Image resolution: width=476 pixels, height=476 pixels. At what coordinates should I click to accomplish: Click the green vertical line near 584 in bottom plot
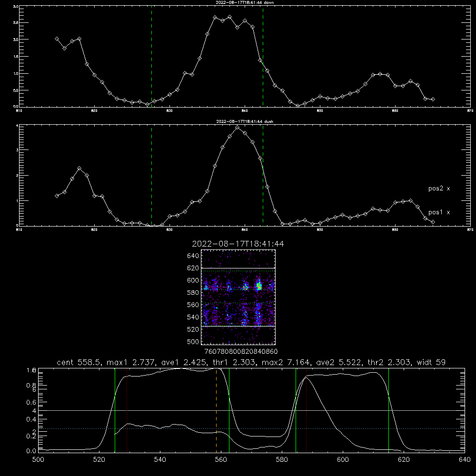point(296,410)
